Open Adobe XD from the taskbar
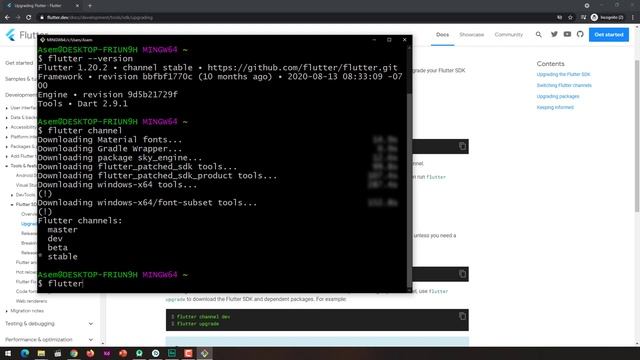 (107, 353)
